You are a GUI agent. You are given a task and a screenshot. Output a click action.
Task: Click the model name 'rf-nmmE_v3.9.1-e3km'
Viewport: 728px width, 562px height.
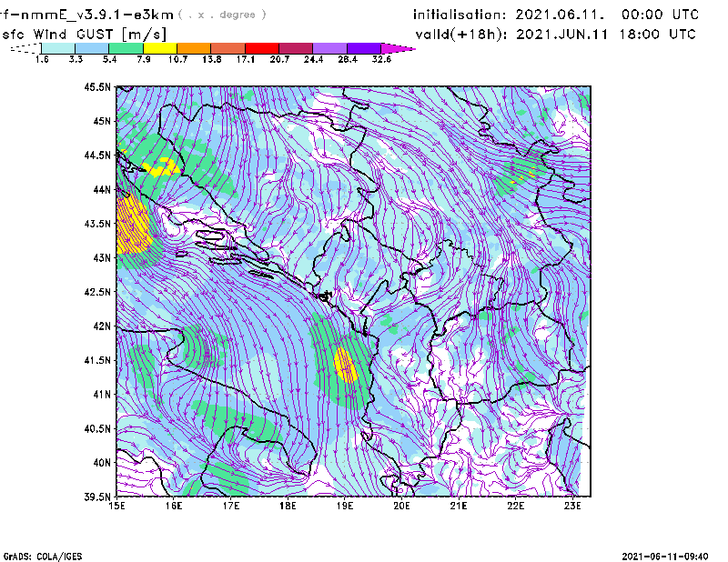[x=86, y=15]
